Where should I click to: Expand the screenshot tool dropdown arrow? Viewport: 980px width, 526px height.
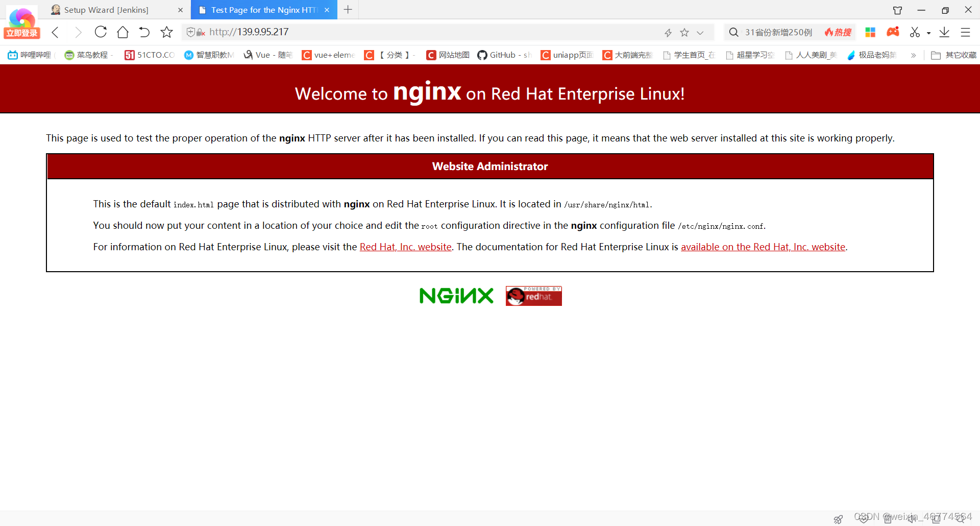[x=928, y=33]
